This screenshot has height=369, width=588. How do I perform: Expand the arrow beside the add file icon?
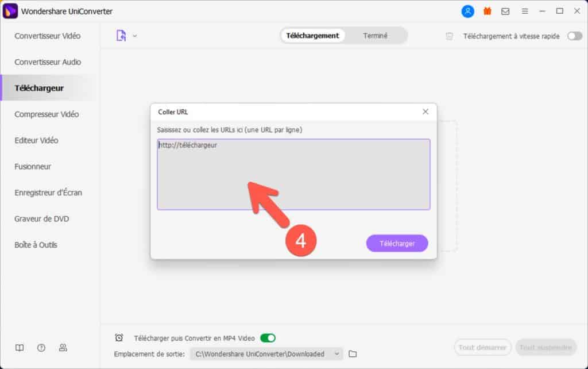coord(135,36)
